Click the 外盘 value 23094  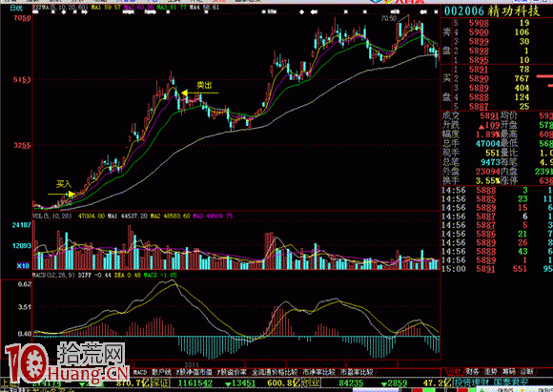click(488, 172)
